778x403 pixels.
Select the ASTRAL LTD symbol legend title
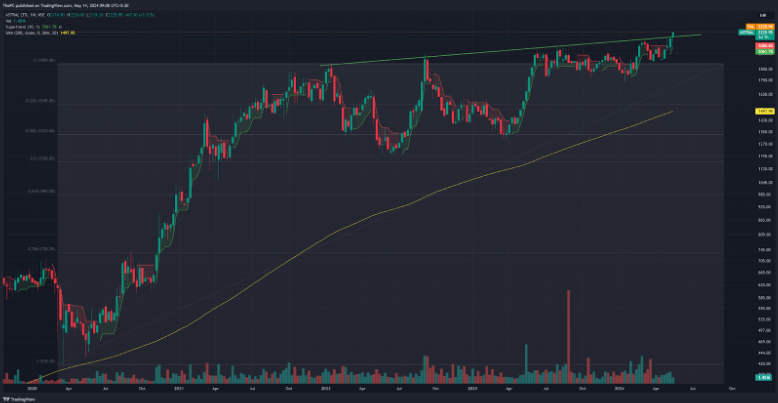pyautogui.click(x=28, y=14)
